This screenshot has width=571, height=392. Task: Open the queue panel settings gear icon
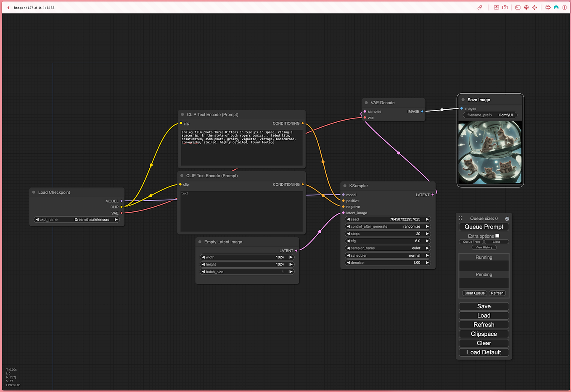pyautogui.click(x=507, y=218)
